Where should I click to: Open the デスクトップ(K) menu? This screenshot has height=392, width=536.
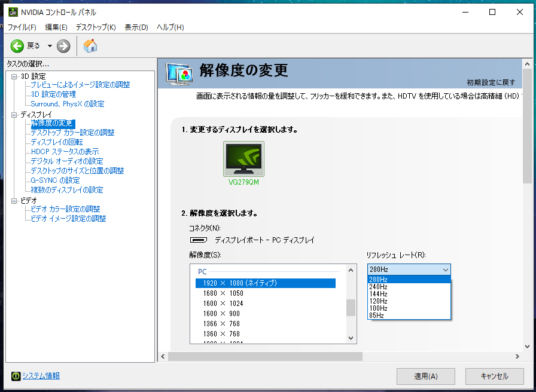click(96, 27)
